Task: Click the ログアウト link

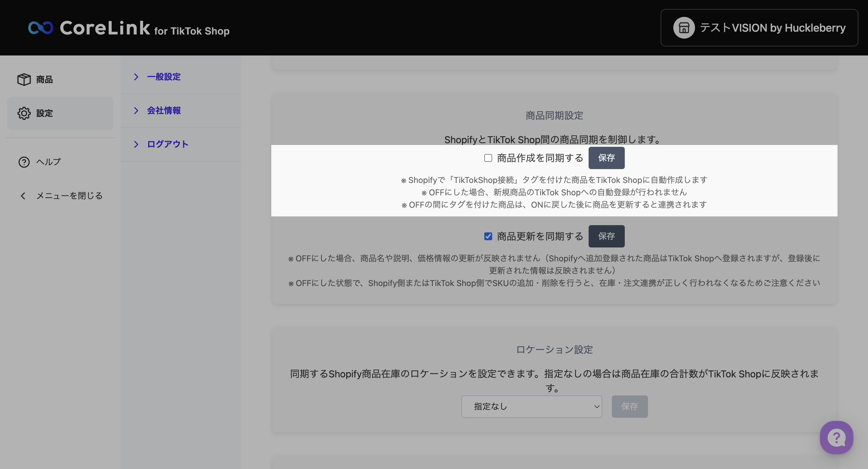Action: [168, 144]
